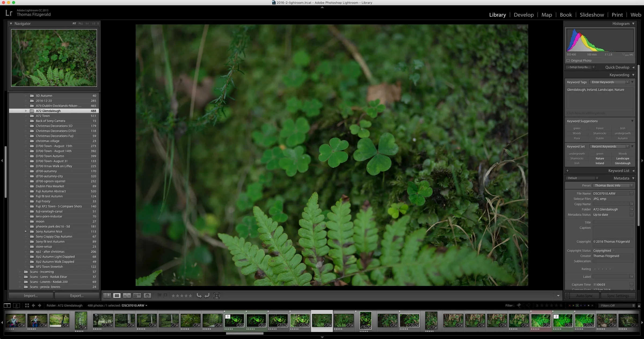Select the A72 Town folder
This screenshot has width=644, height=339.
tap(43, 116)
